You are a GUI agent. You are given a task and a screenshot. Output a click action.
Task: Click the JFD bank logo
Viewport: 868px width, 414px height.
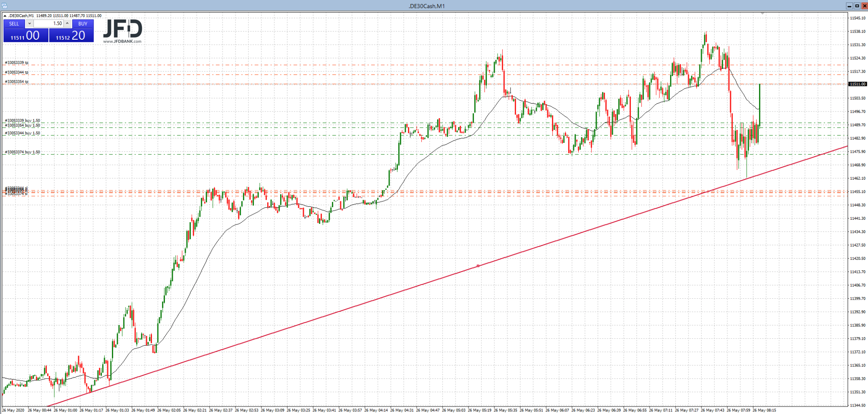122,31
